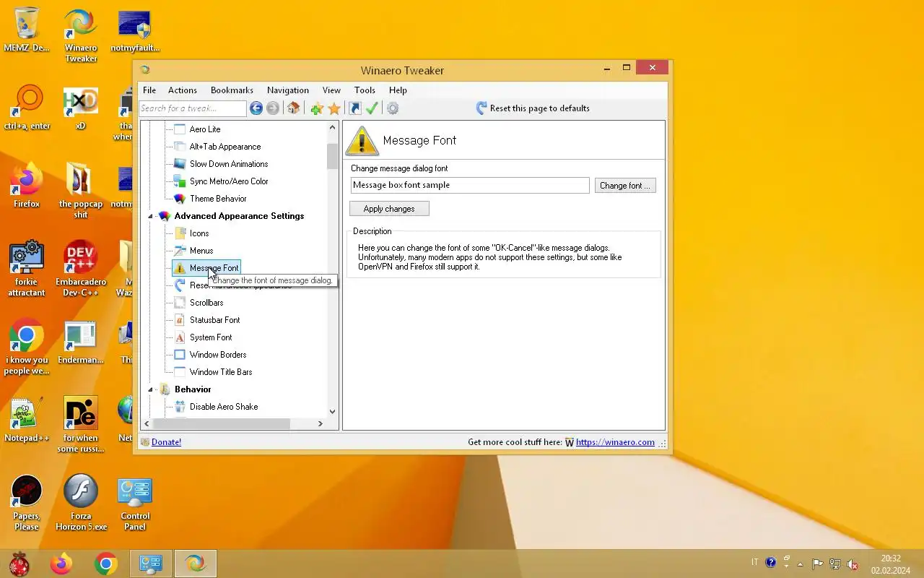Select System Font in the tree
This screenshot has height=578, width=924.
tap(211, 337)
